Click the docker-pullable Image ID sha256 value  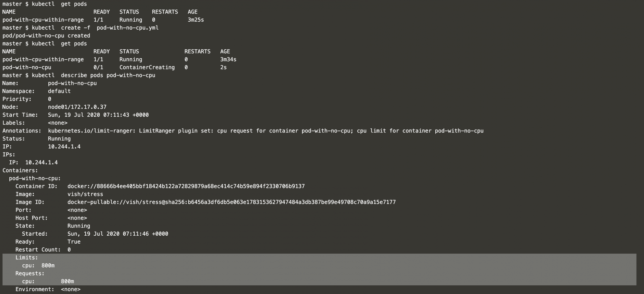click(x=232, y=202)
